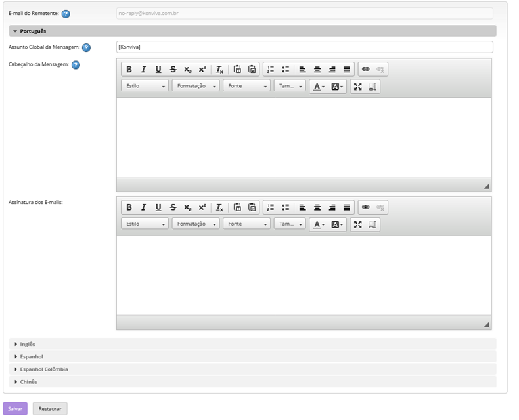The width and height of the screenshot is (519, 420).
Task: Toggle bold in the Cabeçalho da Mensagem editor
Action: (129, 70)
